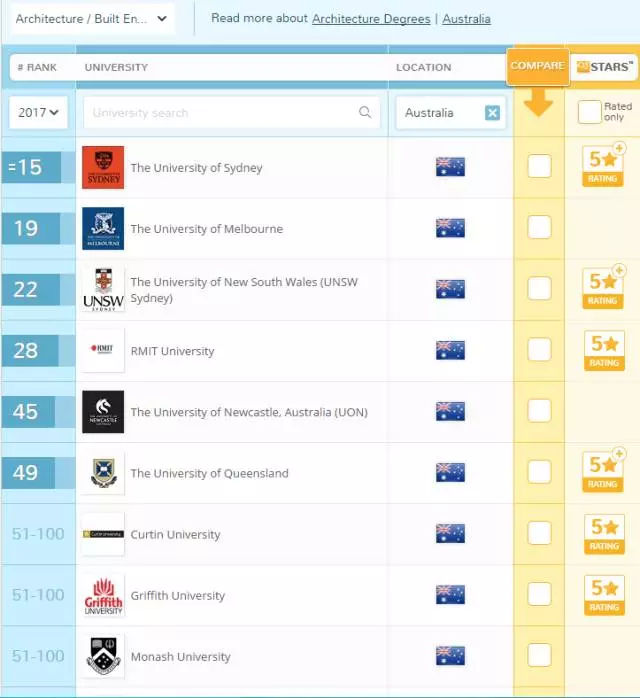Open 5 star rating badge for Curtin
This screenshot has height=698, width=640.
[604, 534]
